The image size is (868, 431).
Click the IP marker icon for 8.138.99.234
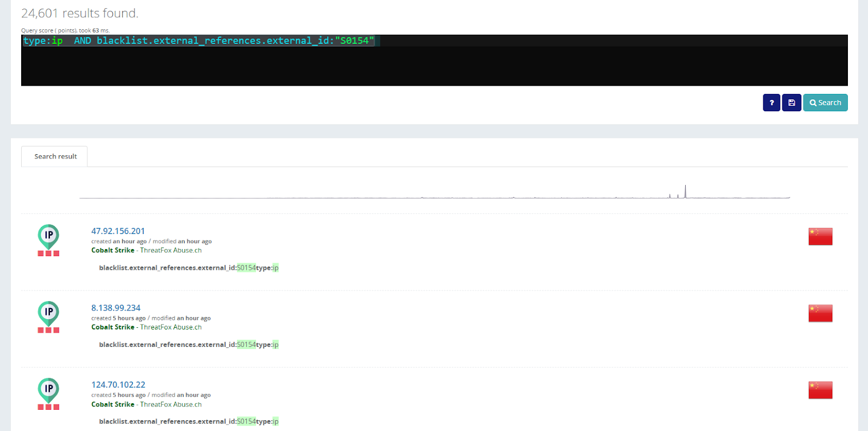tap(48, 313)
